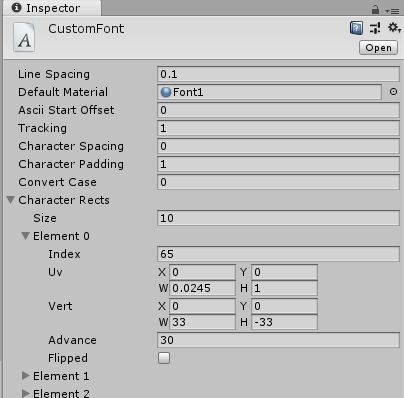This screenshot has height=398, width=404.
Task: Click the Line Spacing field
Action: point(278,74)
